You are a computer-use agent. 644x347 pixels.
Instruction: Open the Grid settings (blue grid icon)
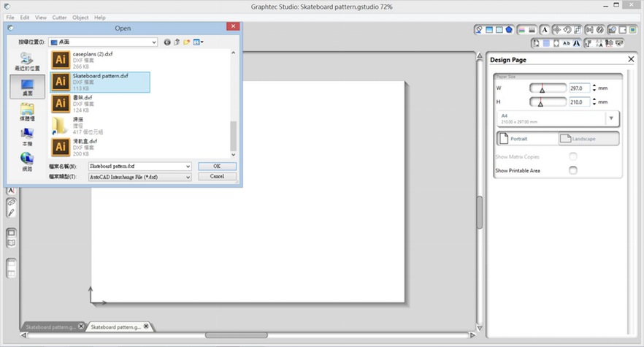pyautogui.click(x=546, y=43)
